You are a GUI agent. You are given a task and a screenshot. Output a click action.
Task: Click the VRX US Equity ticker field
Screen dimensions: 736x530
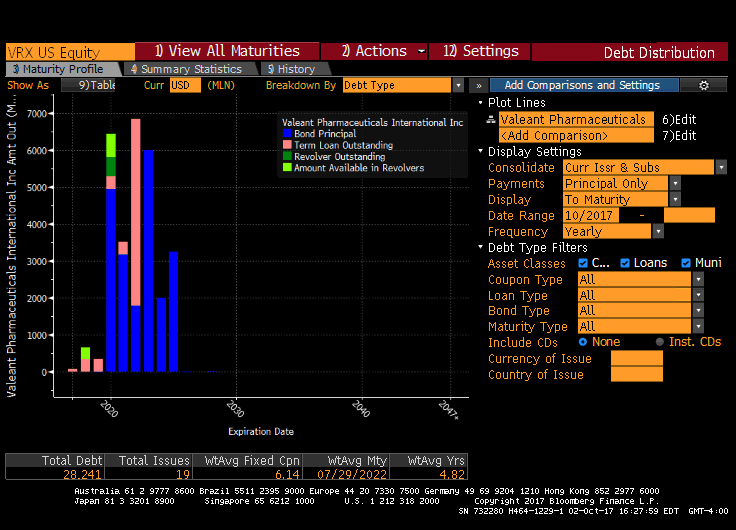[x=70, y=52]
